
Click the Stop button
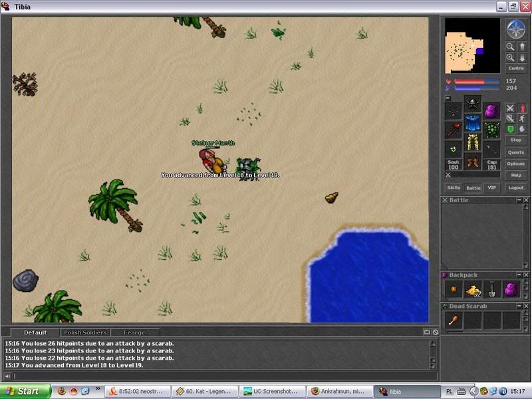pyautogui.click(x=516, y=140)
